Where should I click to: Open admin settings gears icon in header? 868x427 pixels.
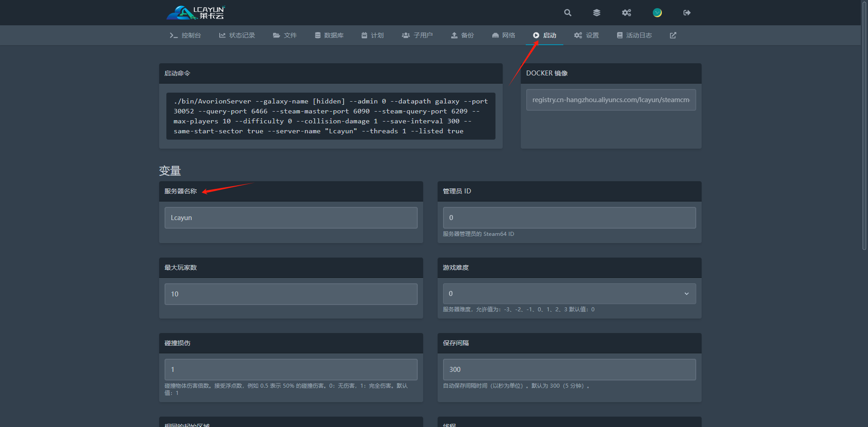coord(626,13)
